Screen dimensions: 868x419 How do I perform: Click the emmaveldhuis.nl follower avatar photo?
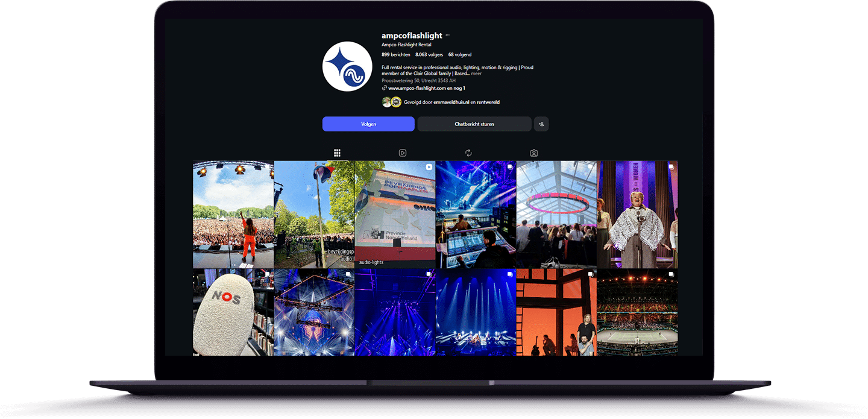click(386, 102)
